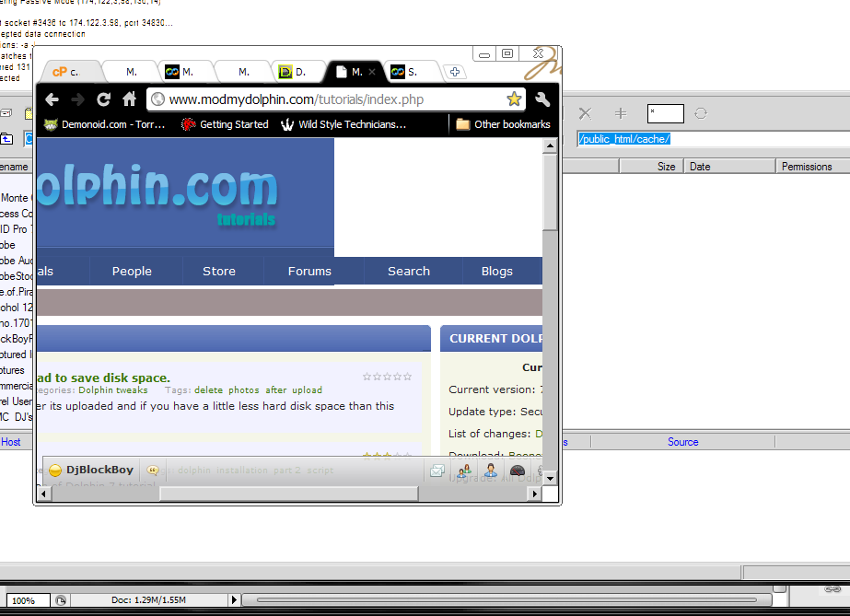
Task: Open the Blogs menu item
Action: [497, 271]
